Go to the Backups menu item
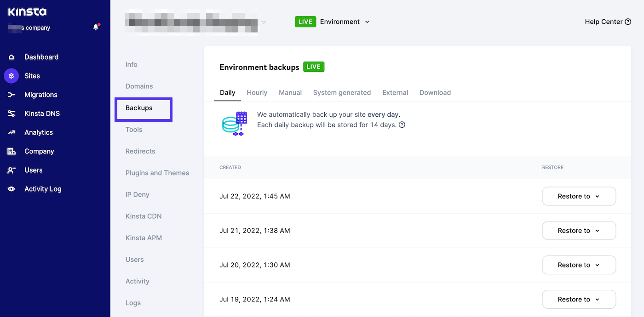The height and width of the screenshot is (317, 644). point(139,108)
